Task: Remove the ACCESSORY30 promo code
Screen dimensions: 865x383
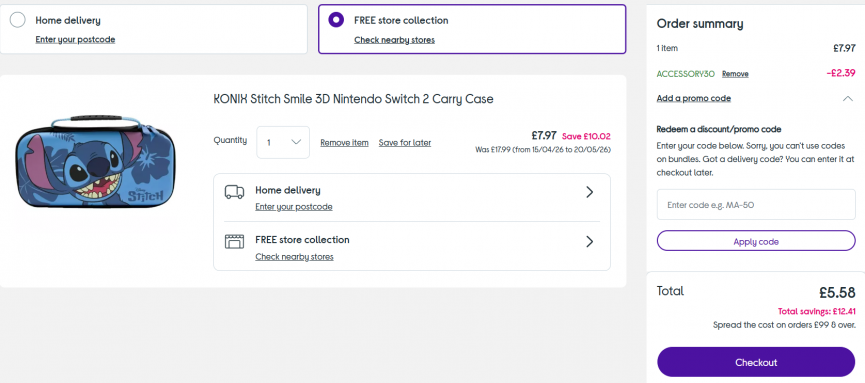Action: [x=735, y=74]
